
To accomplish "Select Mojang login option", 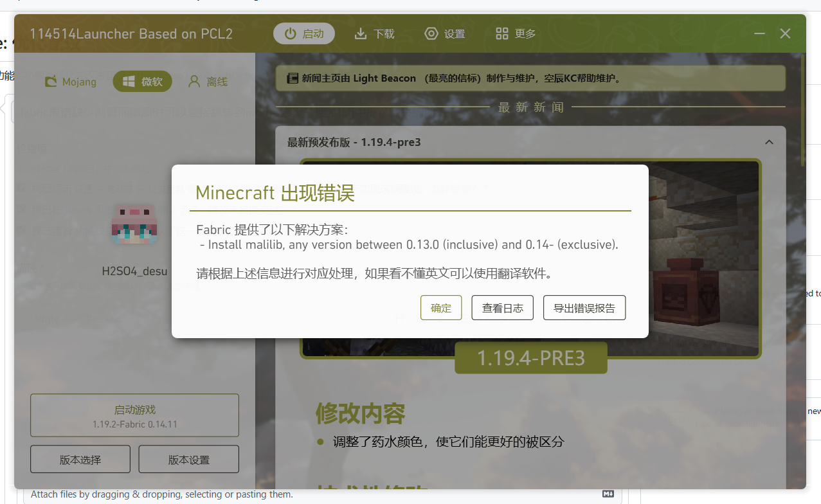I will point(70,82).
